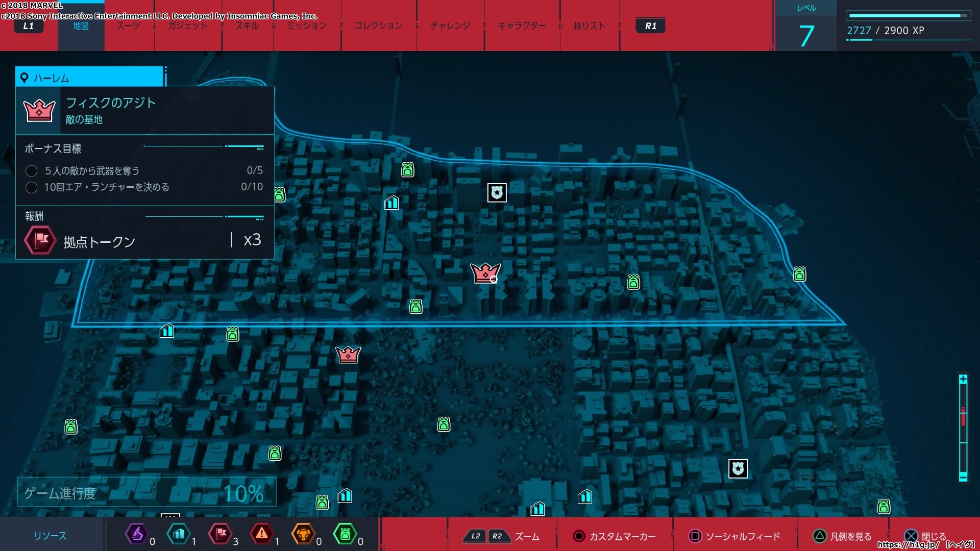Viewport: 980px width, 551px height.
Task: Open the スキル tab
Action: tap(247, 26)
